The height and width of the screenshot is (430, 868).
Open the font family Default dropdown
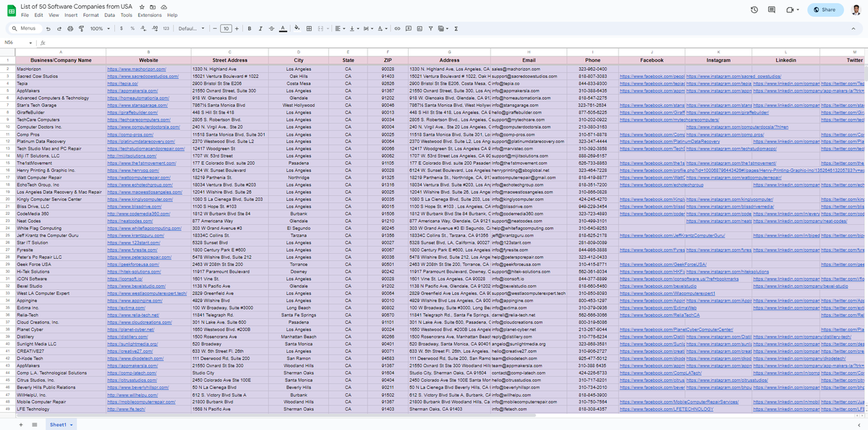coord(192,28)
